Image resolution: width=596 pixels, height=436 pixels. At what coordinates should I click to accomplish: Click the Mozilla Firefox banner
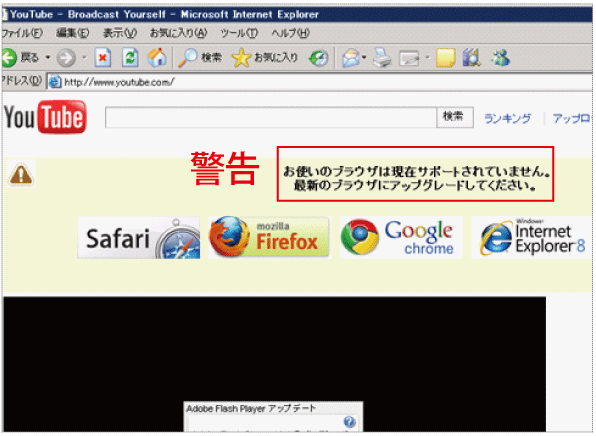(269, 237)
